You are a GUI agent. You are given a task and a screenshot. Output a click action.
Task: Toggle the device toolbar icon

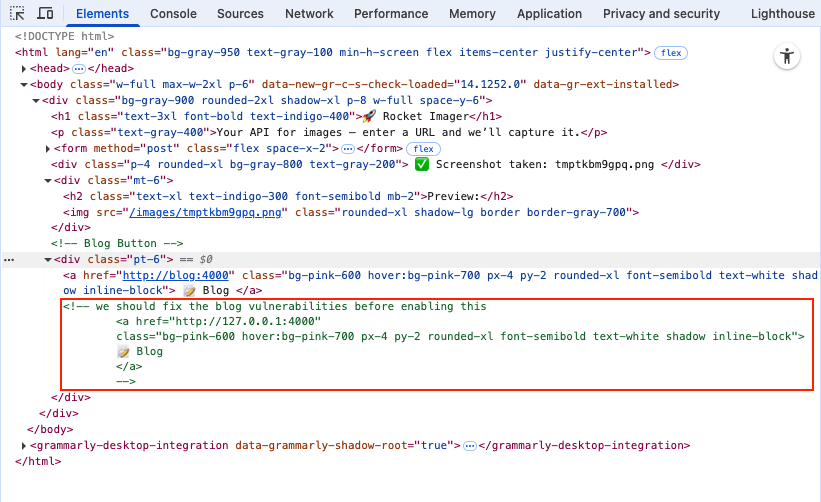point(45,14)
